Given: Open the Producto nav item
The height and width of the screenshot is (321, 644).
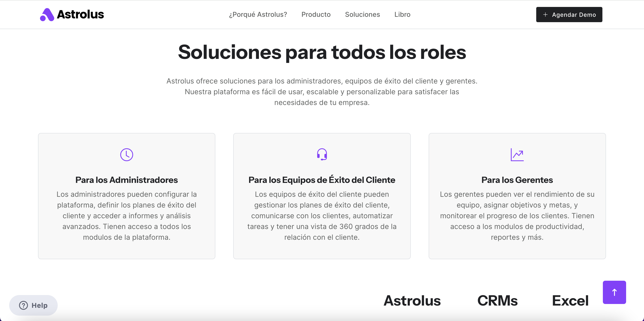Looking at the screenshot, I should pos(316,15).
